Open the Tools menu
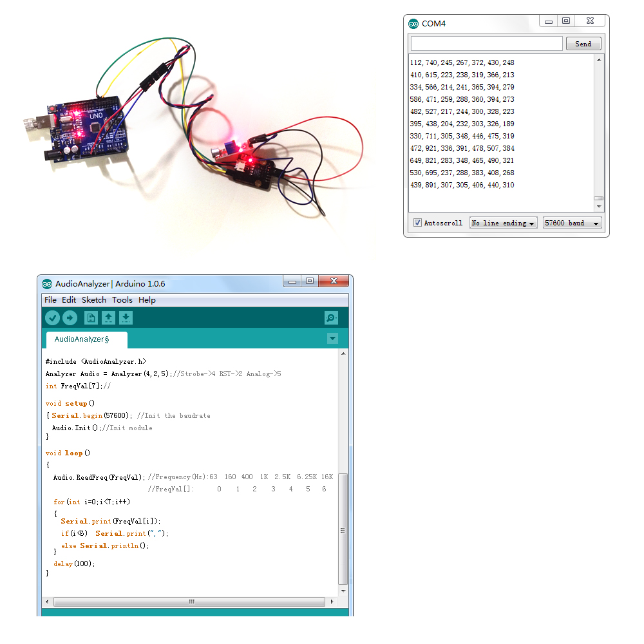 click(x=122, y=300)
